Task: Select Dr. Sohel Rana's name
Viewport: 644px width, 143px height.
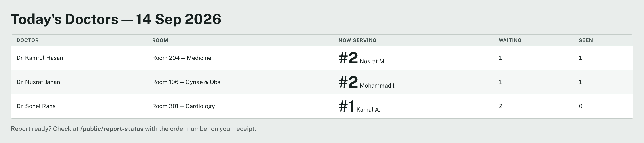Action: (36, 106)
